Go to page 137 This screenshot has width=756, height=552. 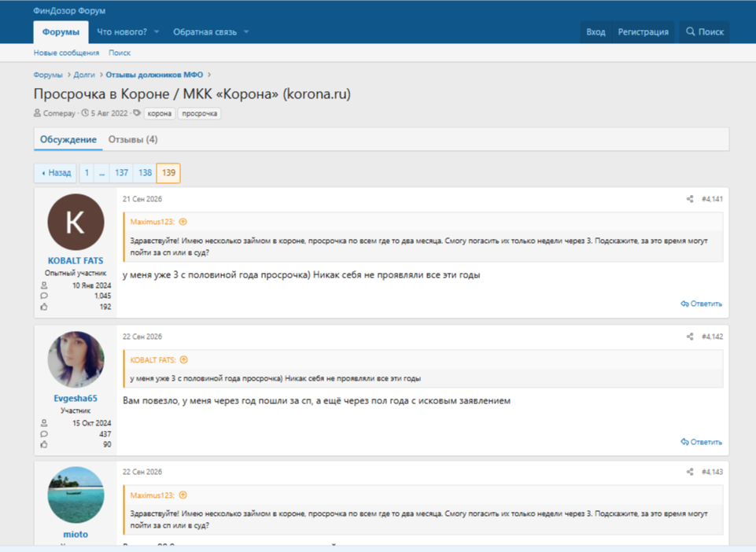(x=121, y=173)
